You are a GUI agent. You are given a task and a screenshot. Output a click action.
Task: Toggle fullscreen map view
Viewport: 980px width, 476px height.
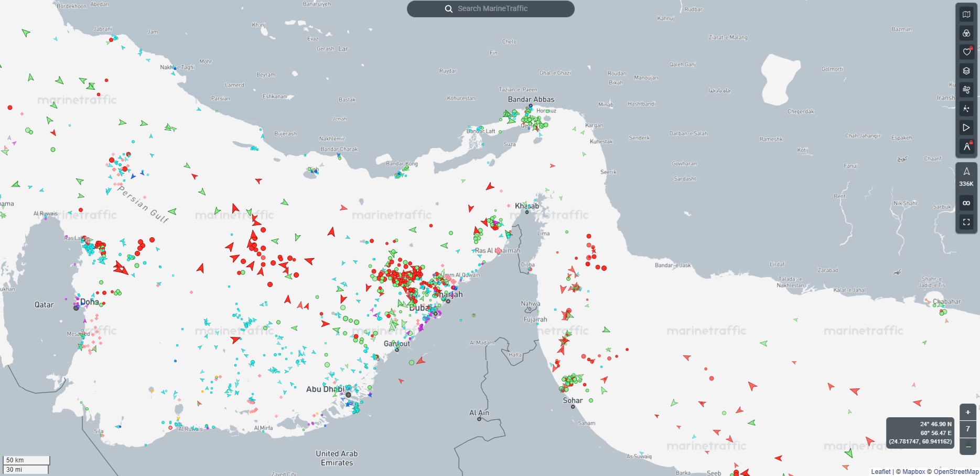point(966,221)
